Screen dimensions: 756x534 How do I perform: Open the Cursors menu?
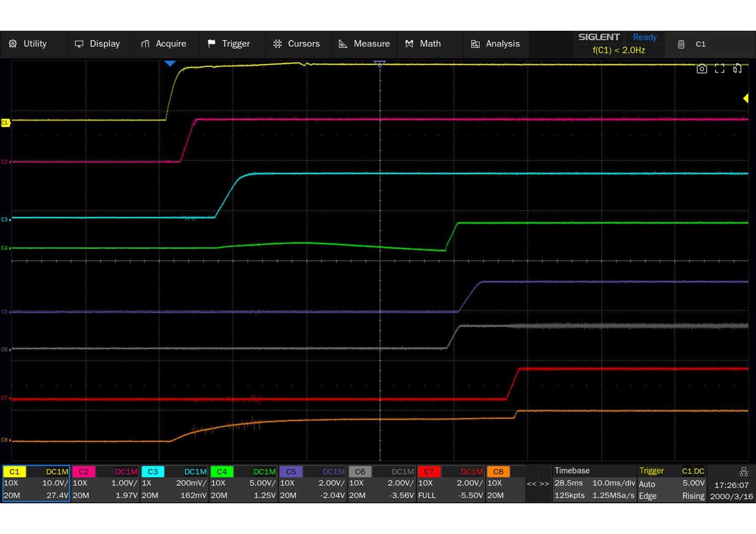pyautogui.click(x=296, y=44)
